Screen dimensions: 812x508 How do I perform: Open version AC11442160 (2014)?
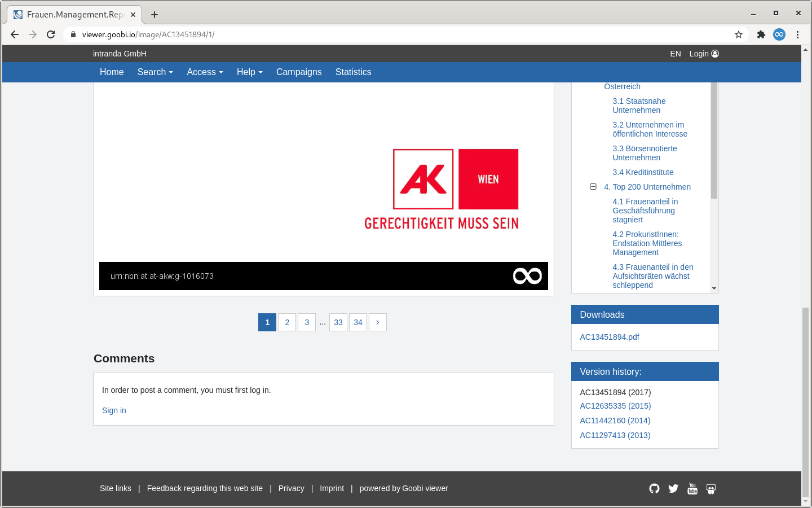click(615, 421)
